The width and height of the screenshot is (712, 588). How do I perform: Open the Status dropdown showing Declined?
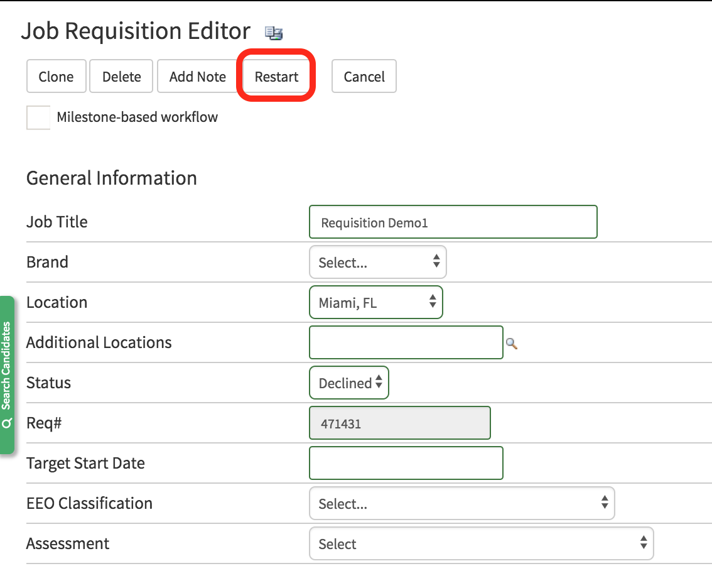click(348, 383)
